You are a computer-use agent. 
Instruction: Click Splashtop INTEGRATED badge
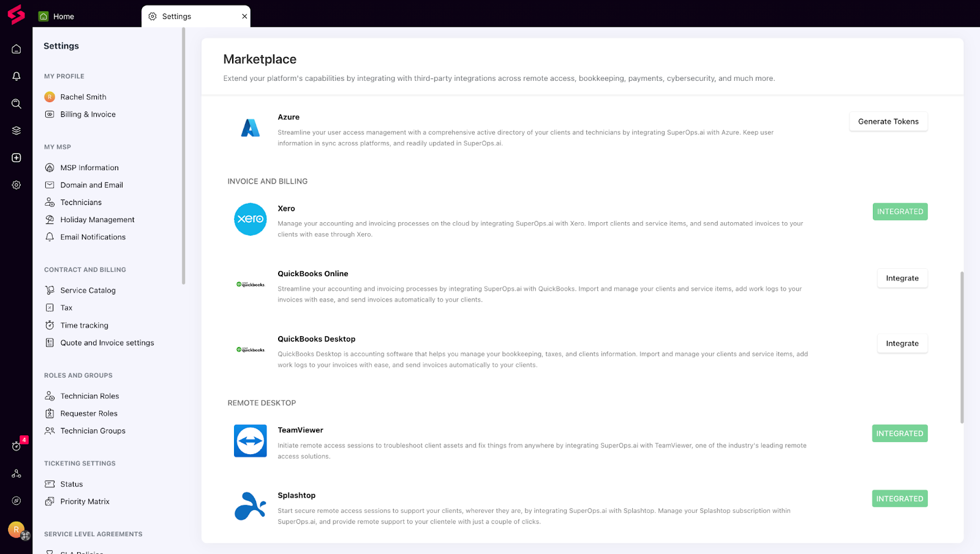900,499
